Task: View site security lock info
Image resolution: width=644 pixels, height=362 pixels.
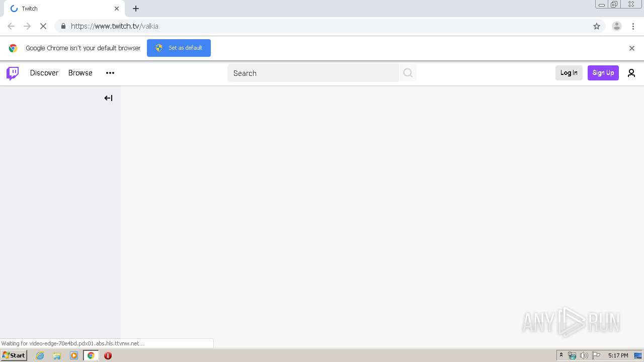Action: (x=63, y=26)
